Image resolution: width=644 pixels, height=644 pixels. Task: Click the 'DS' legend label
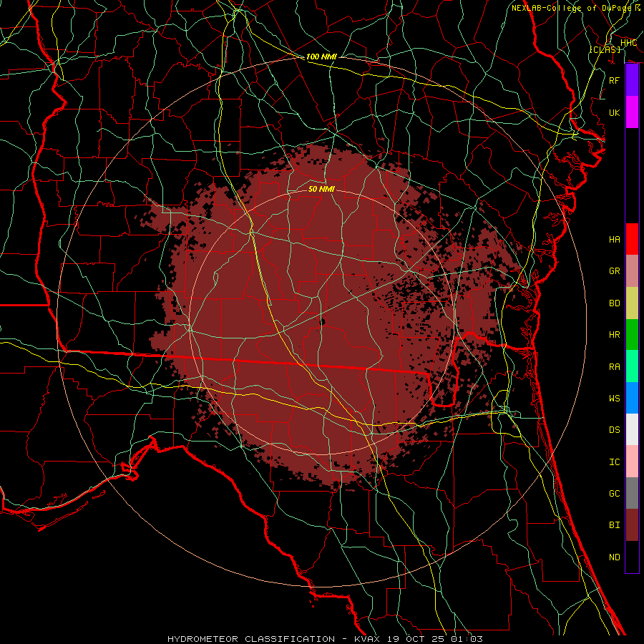(x=615, y=430)
